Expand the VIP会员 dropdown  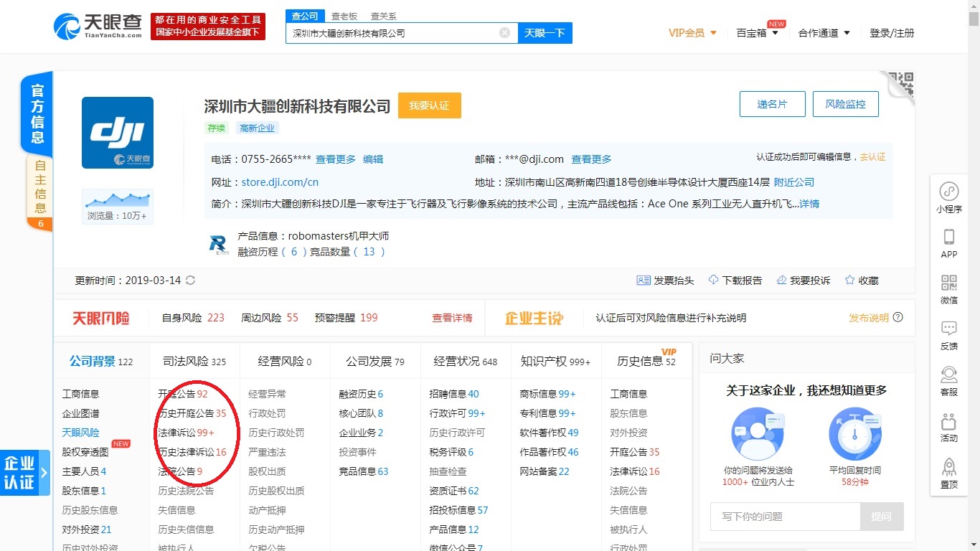coord(692,33)
